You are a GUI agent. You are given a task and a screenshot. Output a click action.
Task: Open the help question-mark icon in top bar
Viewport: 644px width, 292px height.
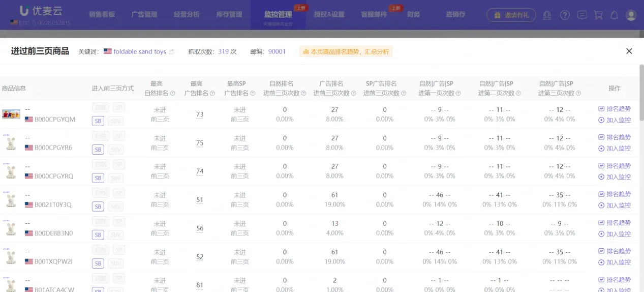(565, 15)
